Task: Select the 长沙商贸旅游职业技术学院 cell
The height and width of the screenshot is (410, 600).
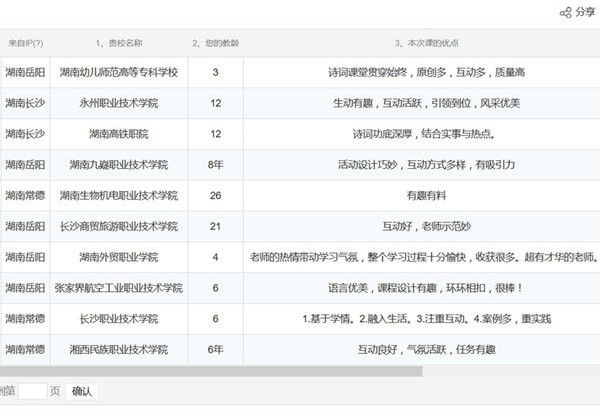Action: (118, 226)
